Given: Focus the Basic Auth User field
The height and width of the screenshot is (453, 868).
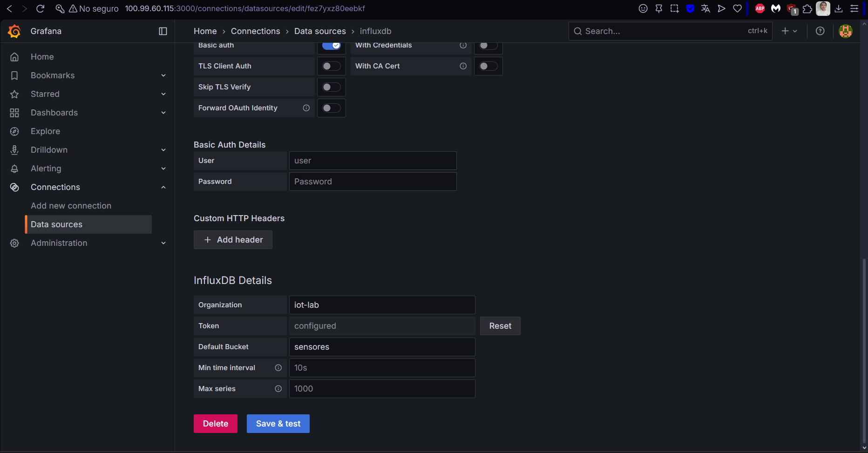Looking at the screenshot, I should (373, 161).
